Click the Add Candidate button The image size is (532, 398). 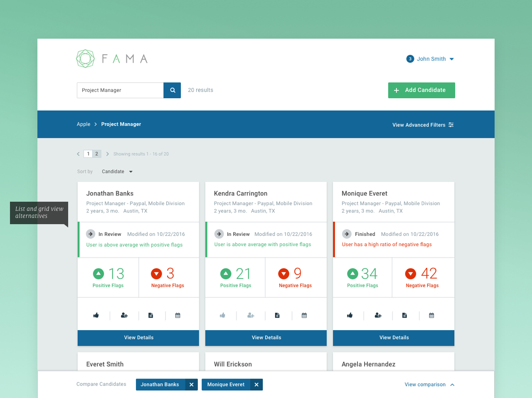[421, 90]
